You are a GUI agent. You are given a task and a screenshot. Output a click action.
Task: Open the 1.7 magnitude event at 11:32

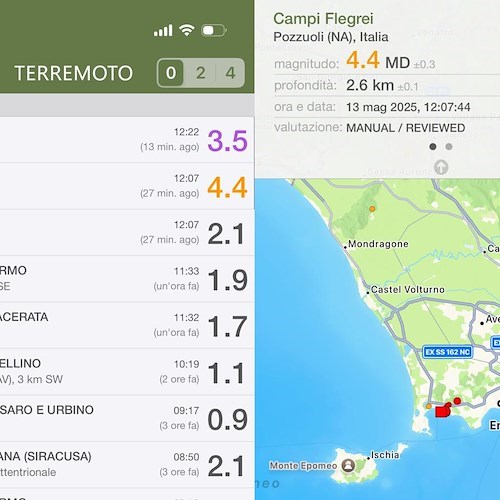pos(127,325)
